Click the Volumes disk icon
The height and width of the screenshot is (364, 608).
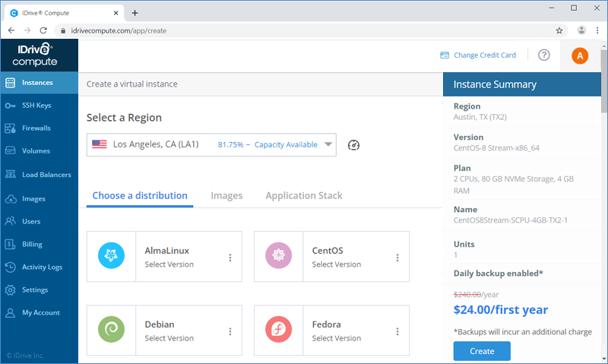pyautogui.click(x=11, y=150)
